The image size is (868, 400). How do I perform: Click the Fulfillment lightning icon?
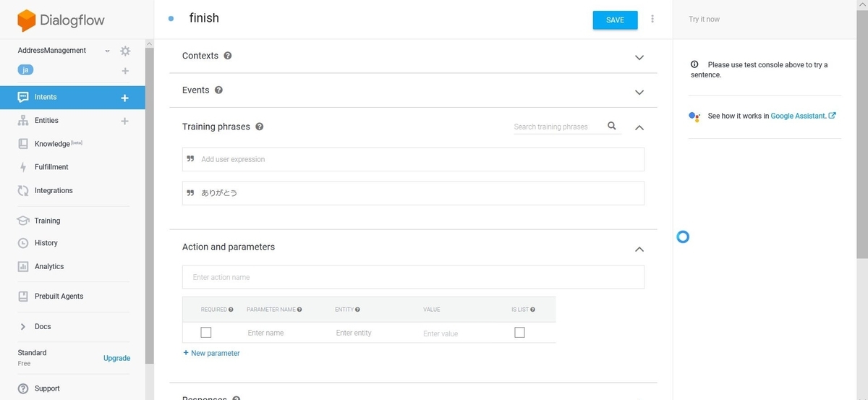coord(22,167)
